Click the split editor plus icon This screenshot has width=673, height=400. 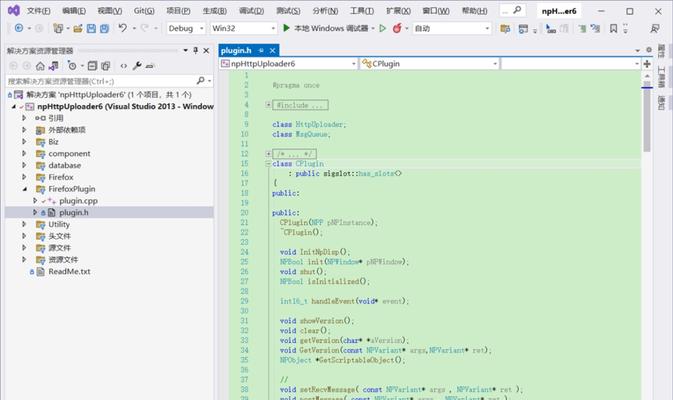pos(647,64)
